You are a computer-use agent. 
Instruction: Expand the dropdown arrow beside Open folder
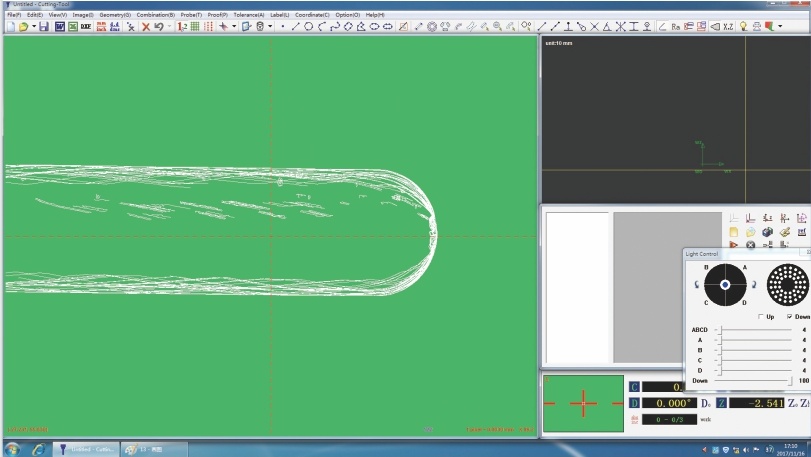pyautogui.click(x=33, y=27)
